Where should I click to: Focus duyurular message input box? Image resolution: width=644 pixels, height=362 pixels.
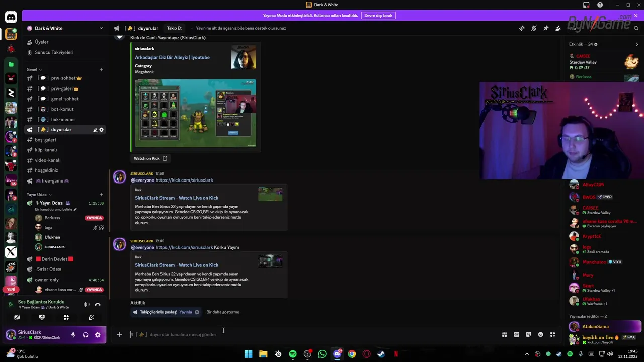[x=312, y=334]
